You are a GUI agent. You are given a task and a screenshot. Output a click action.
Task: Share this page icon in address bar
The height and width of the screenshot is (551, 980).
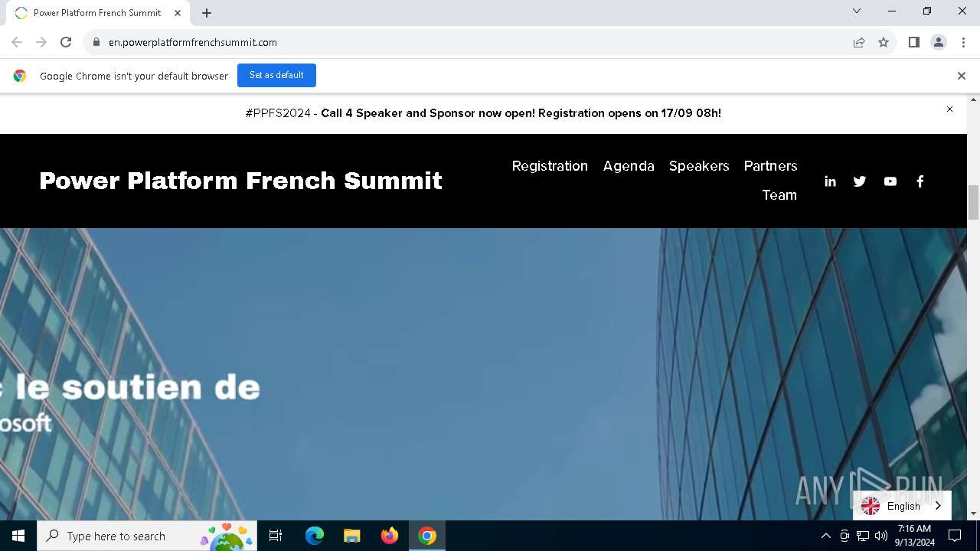pyautogui.click(x=859, y=42)
